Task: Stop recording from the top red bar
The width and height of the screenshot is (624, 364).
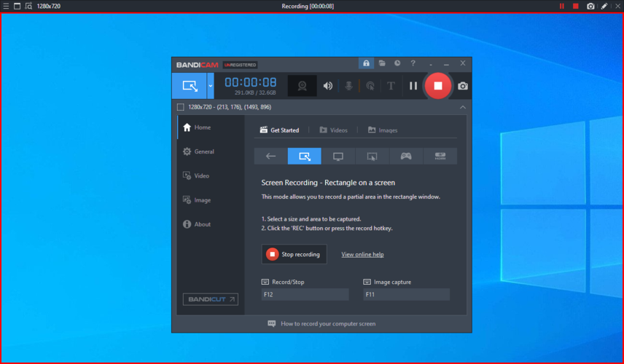Action: (575, 6)
